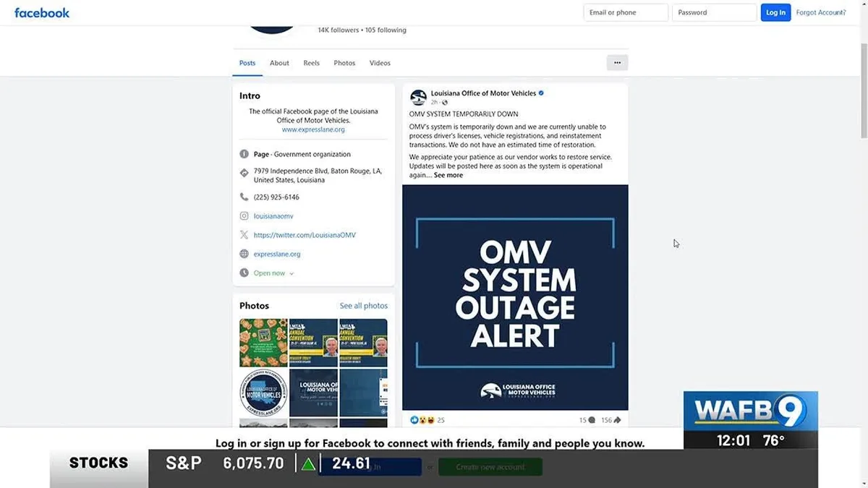
Task: Click the 2h post timestamp
Action: [x=434, y=103]
